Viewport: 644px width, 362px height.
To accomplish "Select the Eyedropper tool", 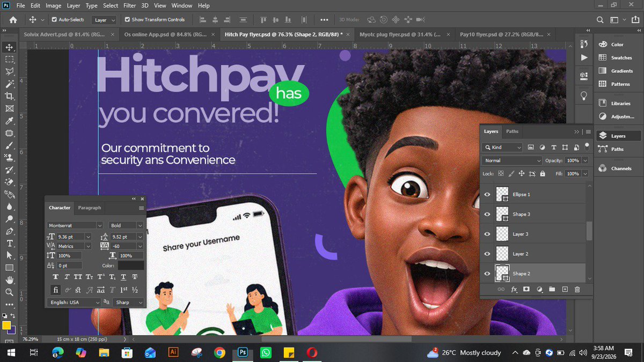I will 9,120.
